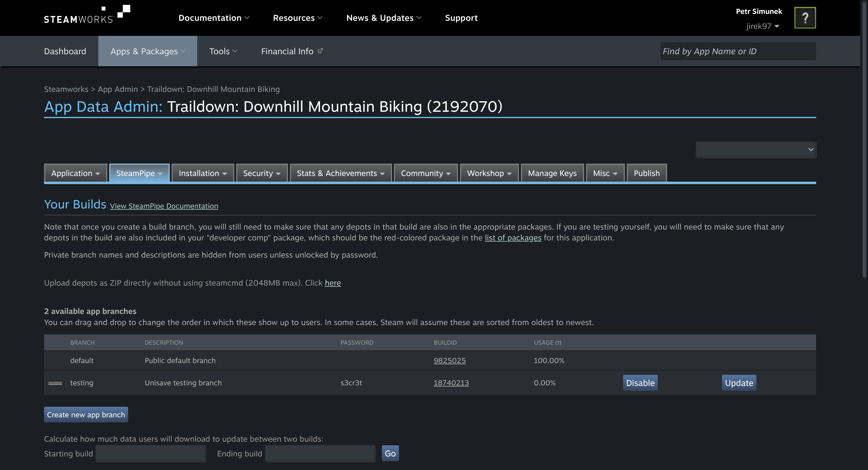Open the Installation tab menu
Image resolution: width=868 pixels, height=470 pixels.
202,173
